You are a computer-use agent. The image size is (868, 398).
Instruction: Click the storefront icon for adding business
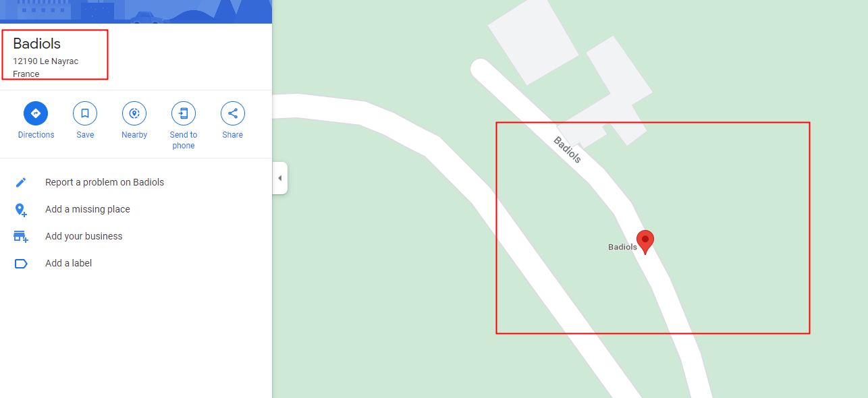[21, 237]
